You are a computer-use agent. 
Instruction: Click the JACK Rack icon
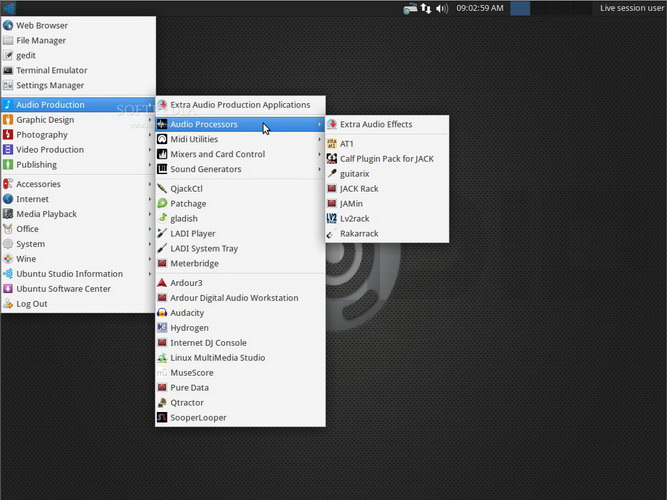pos(332,189)
